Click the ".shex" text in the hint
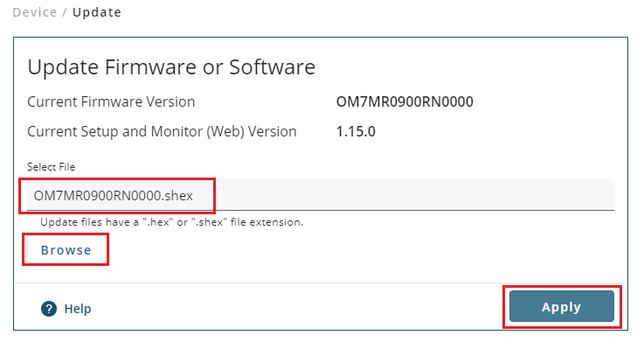644x342 pixels. tap(210, 222)
